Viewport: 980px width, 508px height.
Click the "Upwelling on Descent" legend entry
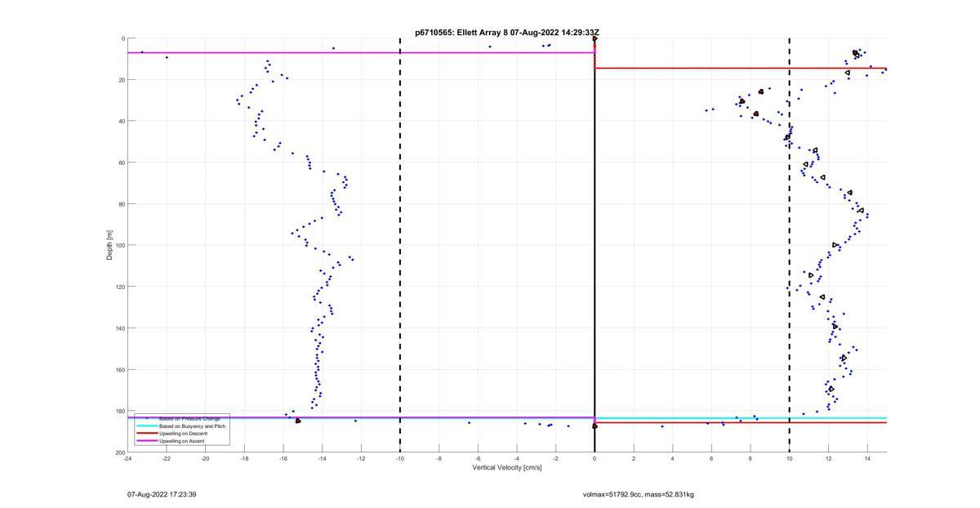[x=183, y=434]
